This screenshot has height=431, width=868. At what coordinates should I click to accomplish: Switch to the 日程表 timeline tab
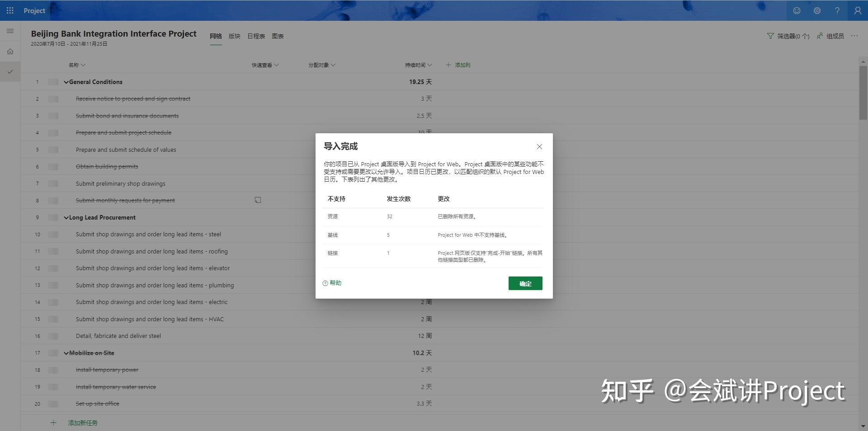[x=256, y=36]
